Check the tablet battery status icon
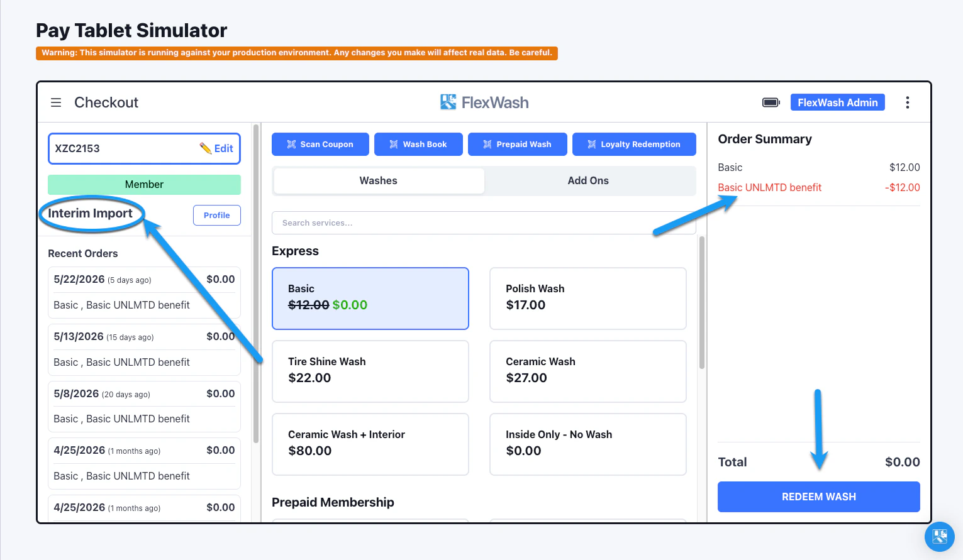 tap(771, 102)
